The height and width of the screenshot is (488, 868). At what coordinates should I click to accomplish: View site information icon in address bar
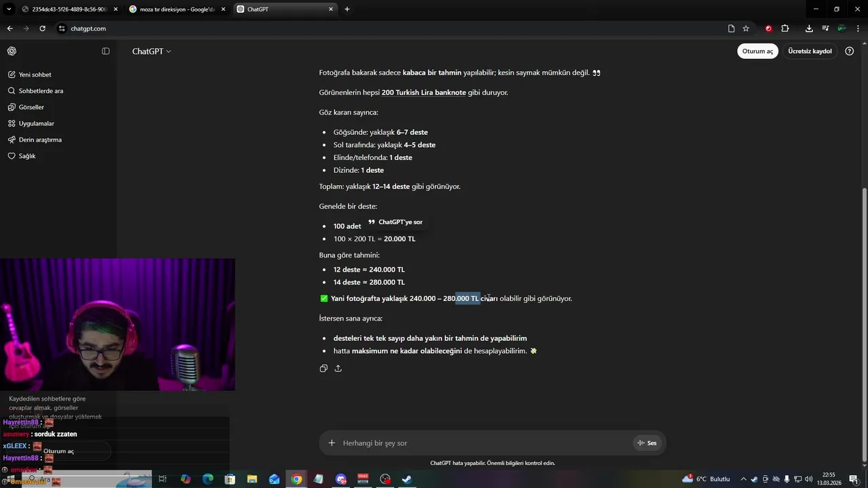click(x=62, y=28)
